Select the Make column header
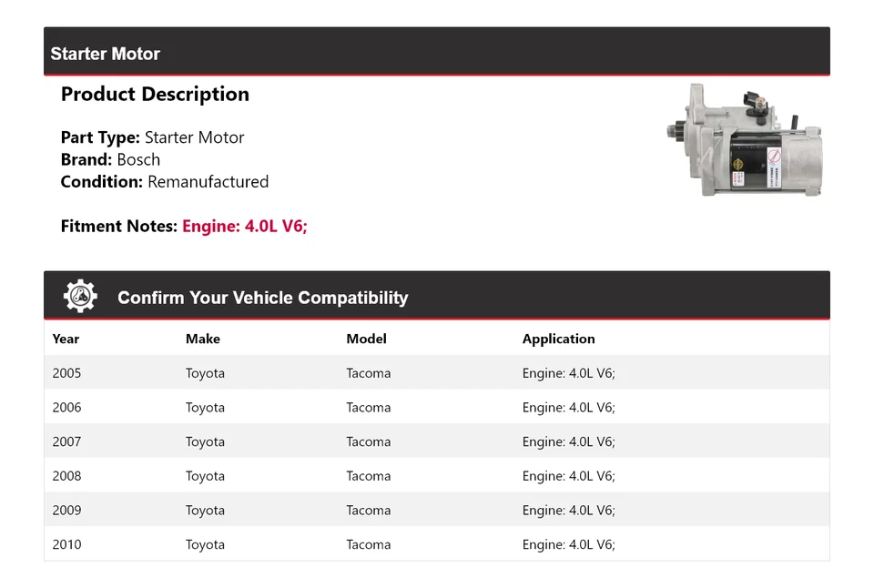Image resolution: width=874 pixels, height=588 pixels. pyautogui.click(x=202, y=339)
